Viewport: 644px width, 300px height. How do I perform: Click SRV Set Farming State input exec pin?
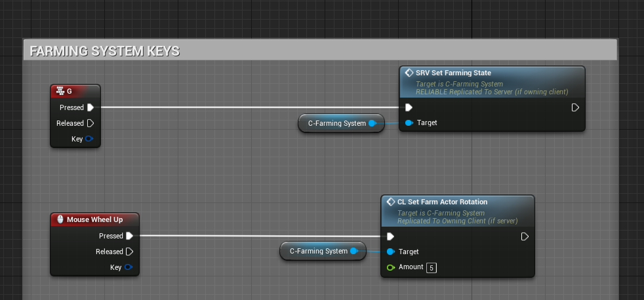coord(409,107)
